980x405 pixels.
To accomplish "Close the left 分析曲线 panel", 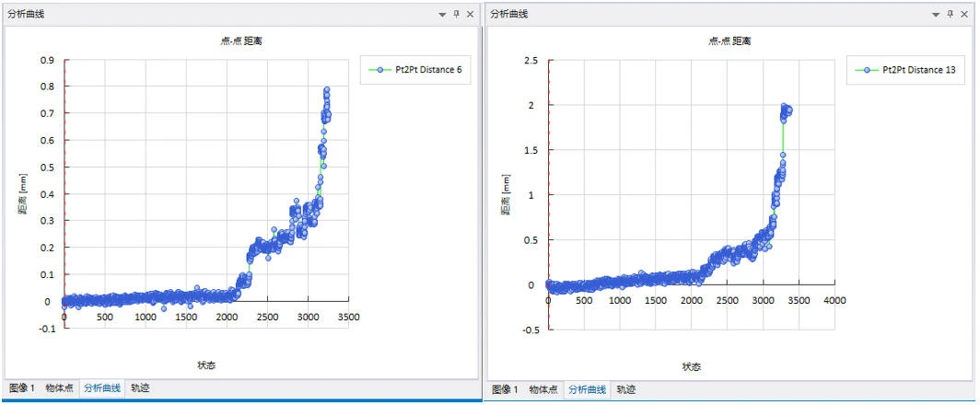I will [470, 14].
